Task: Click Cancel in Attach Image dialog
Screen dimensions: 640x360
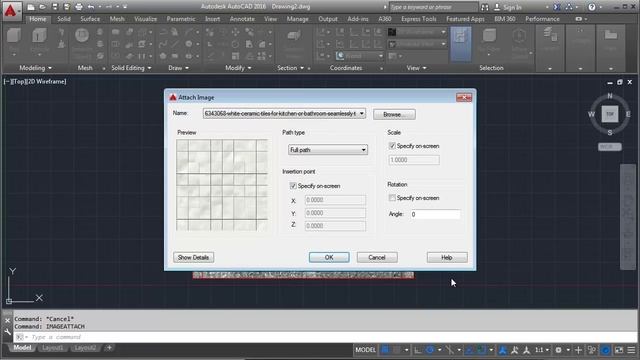Action: 377,257
